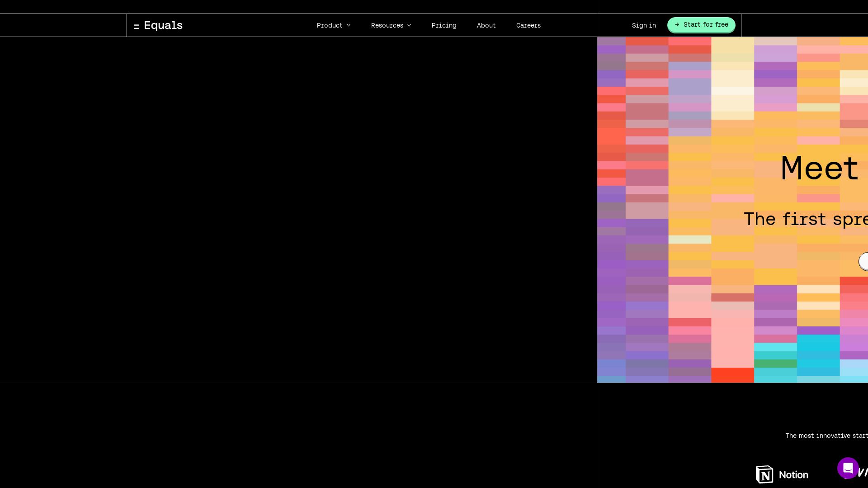Click the Equals logo in the navigation bar
The width and height of the screenshot is (868, 488).
click(158, 25)
